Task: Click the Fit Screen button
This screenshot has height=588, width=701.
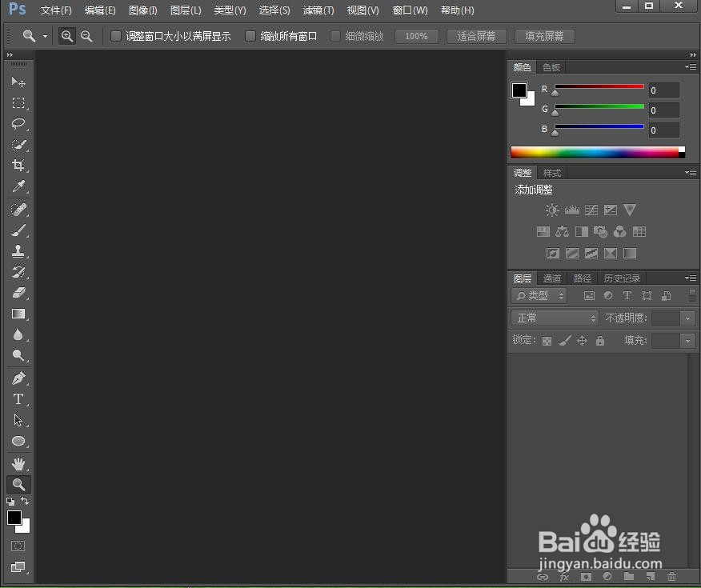Action: 476,36
